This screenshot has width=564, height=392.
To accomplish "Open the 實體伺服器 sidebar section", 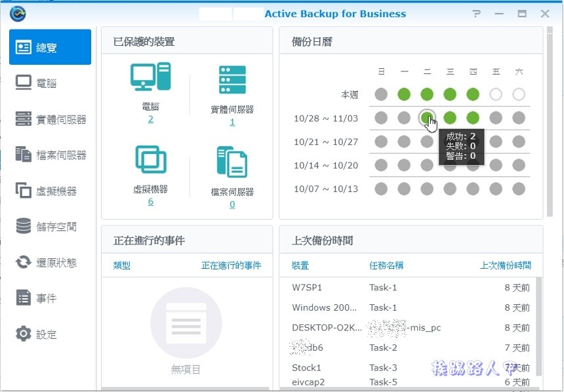I will [x=50, y=119].
